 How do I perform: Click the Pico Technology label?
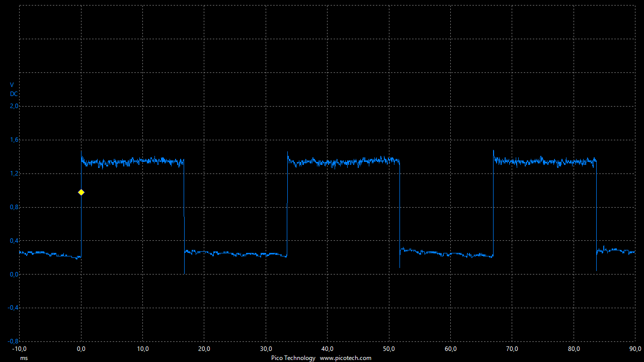point(293,358)
